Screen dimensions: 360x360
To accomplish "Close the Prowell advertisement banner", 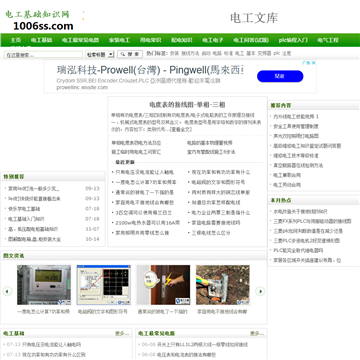I will [x=313, y=63].
